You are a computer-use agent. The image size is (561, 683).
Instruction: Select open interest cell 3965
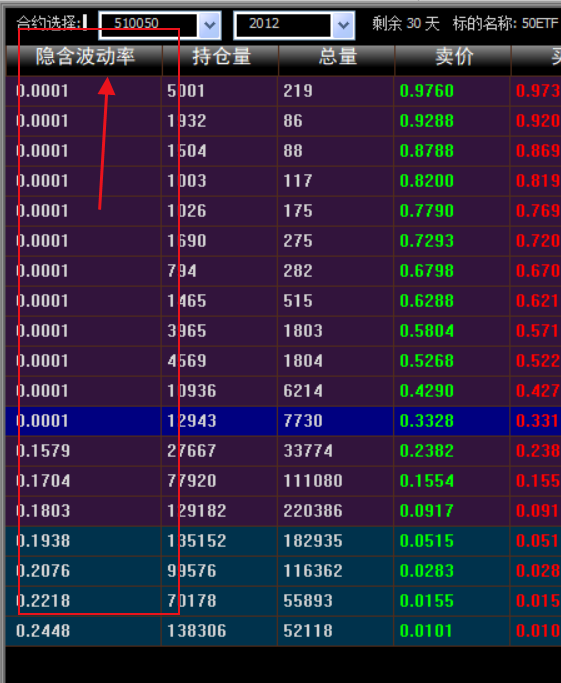click(x=187, y=331)
